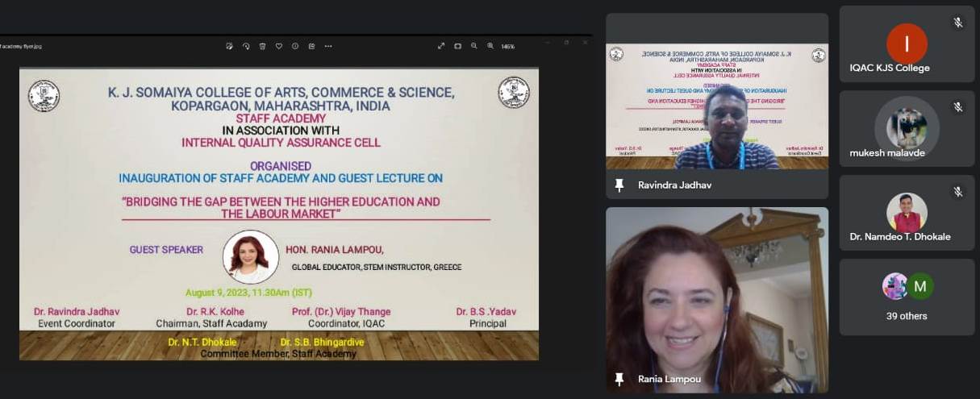Click the pin icon beside Rania Lampou
Viewport: 980px width, 399px height.
tap(619, 379)
